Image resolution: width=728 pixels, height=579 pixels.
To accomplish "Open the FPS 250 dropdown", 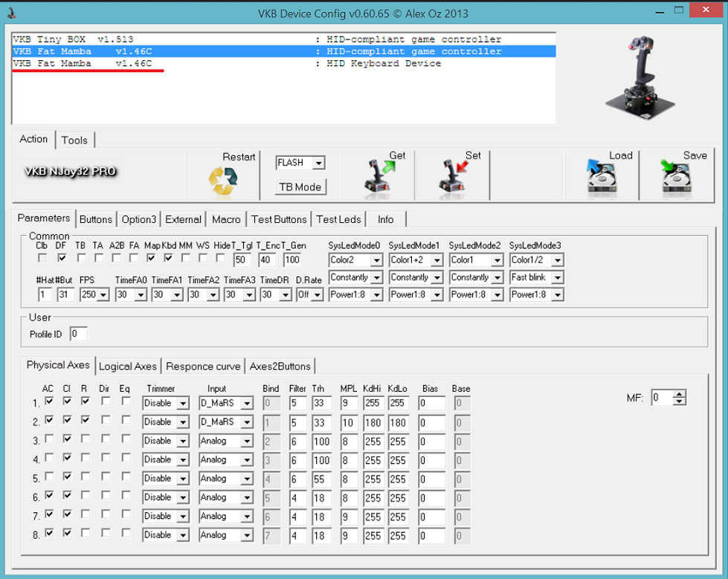I will point(104,294).
